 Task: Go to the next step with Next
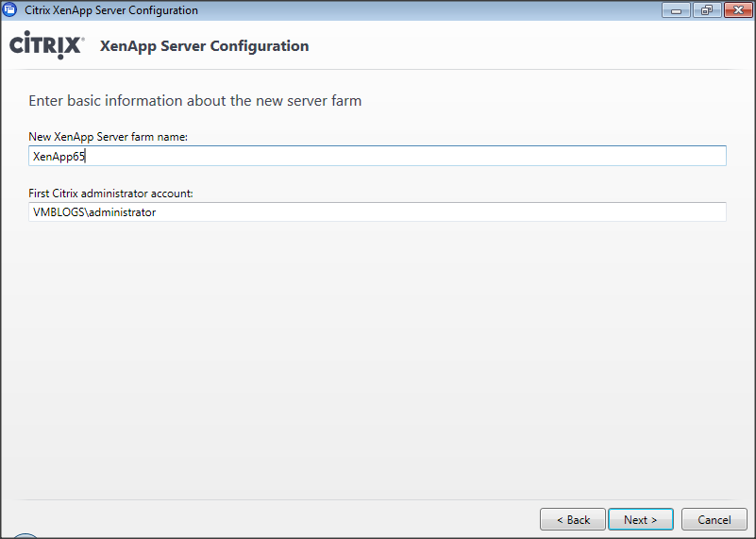[x=640, y=519]
